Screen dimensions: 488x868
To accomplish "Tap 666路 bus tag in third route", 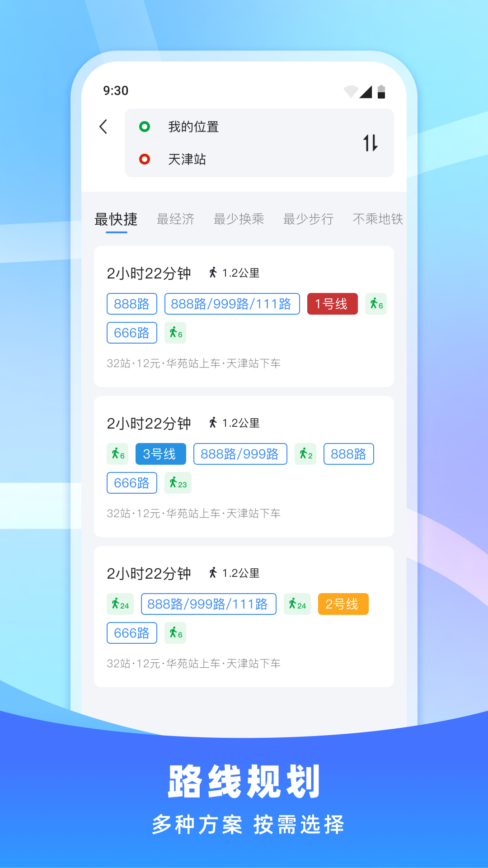I will coord(131,633).
